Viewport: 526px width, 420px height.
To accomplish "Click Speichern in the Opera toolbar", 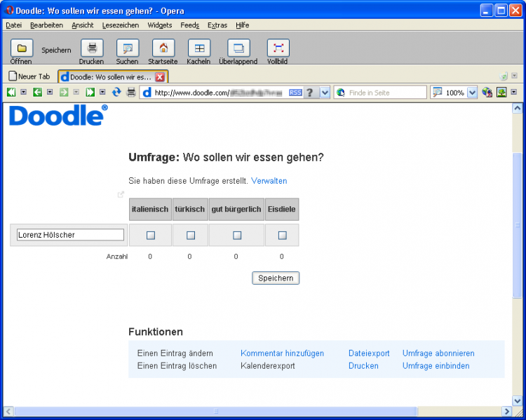I will (x=56, y=50).
